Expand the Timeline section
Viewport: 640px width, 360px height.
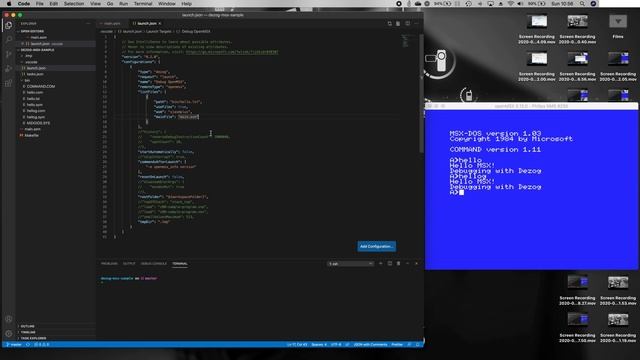[27, 332]
